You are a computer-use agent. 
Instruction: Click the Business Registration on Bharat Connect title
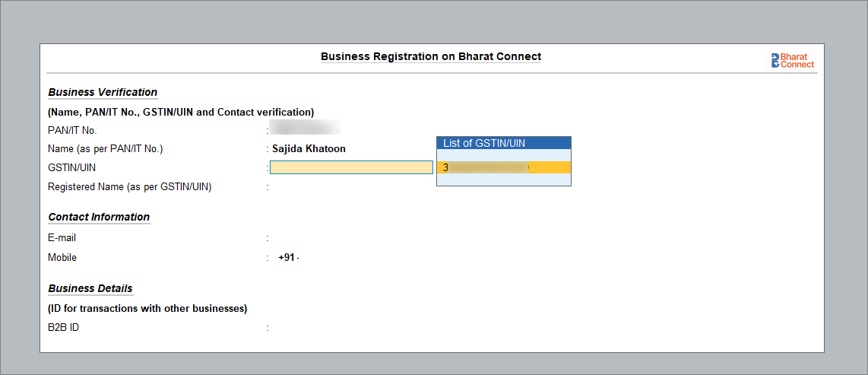[431, 57]
